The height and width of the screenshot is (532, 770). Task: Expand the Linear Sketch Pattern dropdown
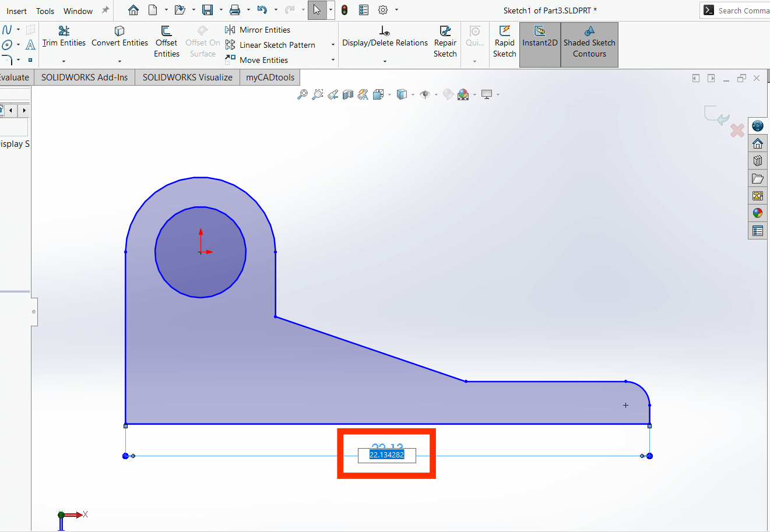pos(332,44)
